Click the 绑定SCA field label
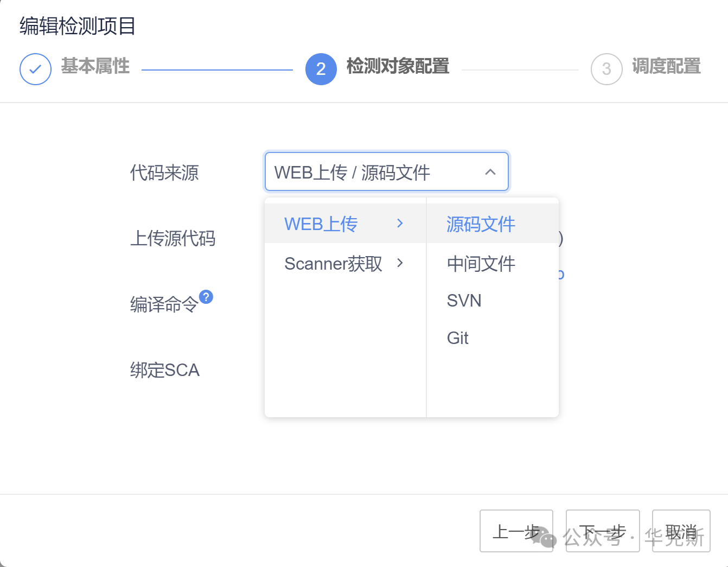The image size is (728, 567). [165, 369]
